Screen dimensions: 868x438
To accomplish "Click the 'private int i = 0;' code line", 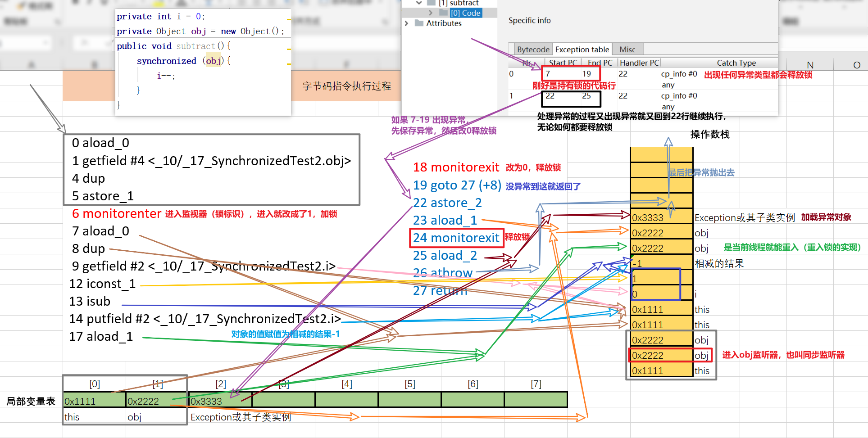I will 161,17.
